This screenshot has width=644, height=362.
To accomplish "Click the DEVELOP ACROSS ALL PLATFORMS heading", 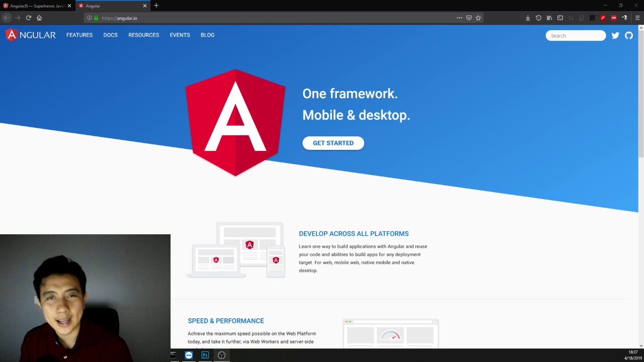I will tap(354, 234).
